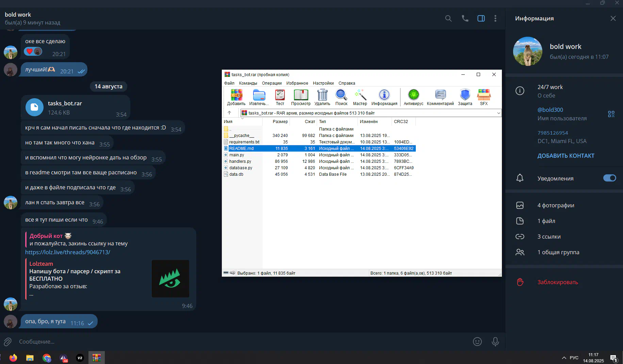Run the WinRAR Antivirus scan icon
Viewport: 623px width, 364px height.
[413, 97]
